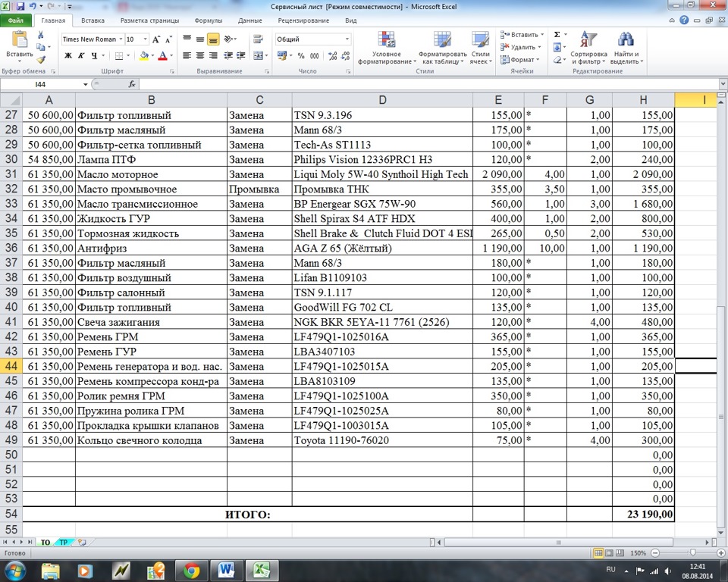Image resolution: width=728 pixels, height=582 pixels.
Task: Apply the red font color A
Action: pos(162,55)
